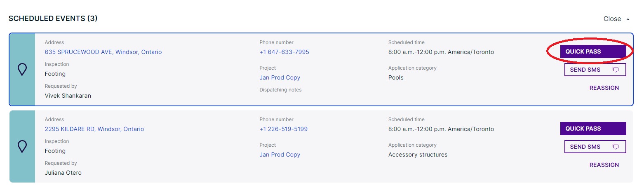Reassign the Kildare Rd inspection

point(604,165)
